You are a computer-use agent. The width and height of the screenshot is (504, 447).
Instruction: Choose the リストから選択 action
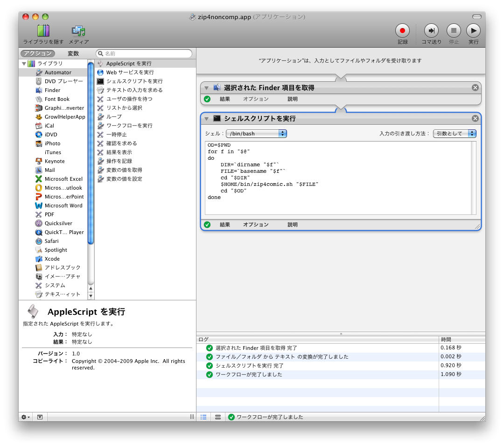click(x=146, y=108)
